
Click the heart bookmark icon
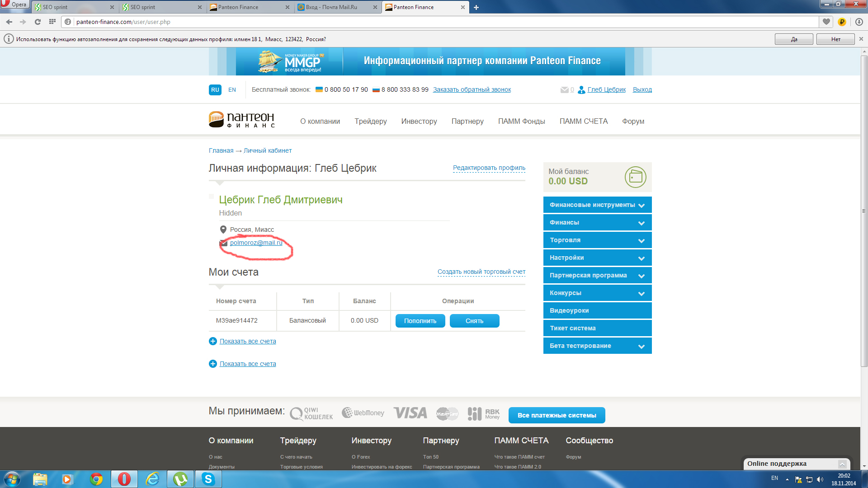(x=826, y=22)
